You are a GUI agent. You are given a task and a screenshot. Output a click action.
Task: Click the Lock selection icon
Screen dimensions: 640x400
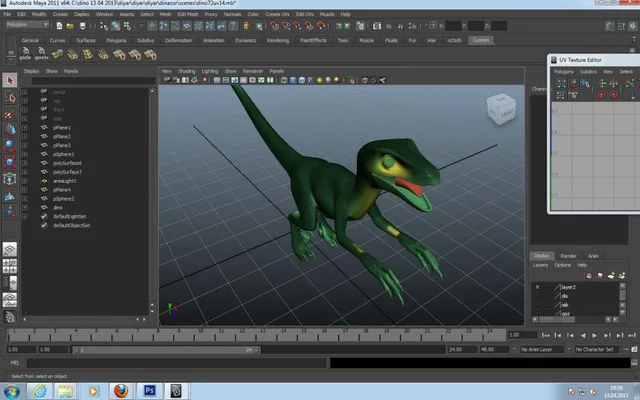(246, 26)
